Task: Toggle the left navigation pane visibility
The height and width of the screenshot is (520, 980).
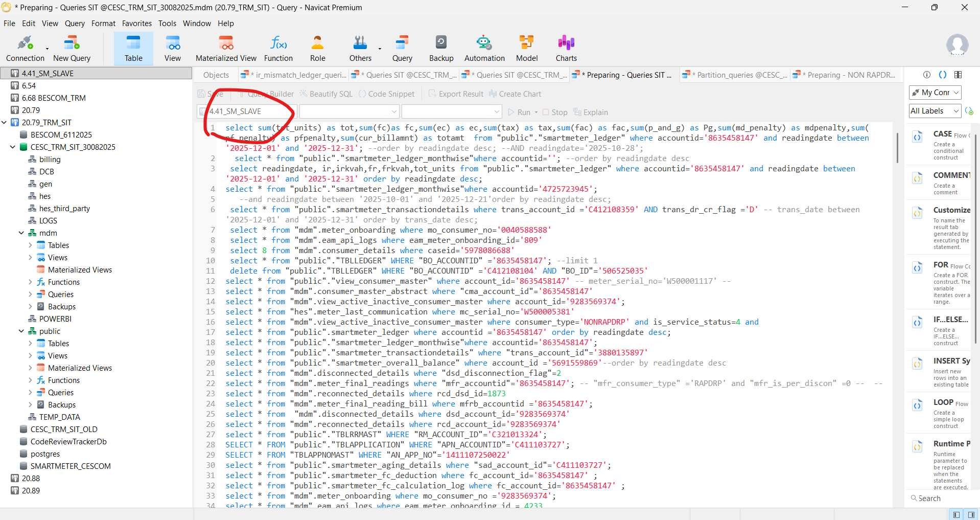Action: point(956,514)
